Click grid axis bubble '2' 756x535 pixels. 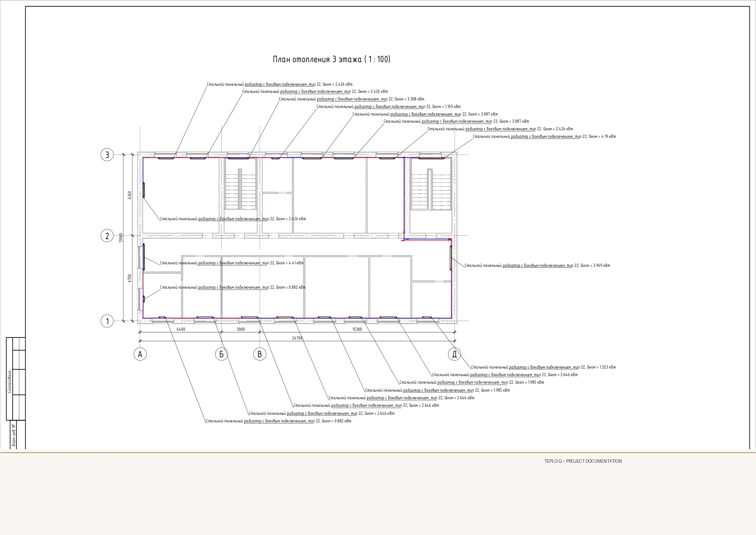(x=107, y=236)
